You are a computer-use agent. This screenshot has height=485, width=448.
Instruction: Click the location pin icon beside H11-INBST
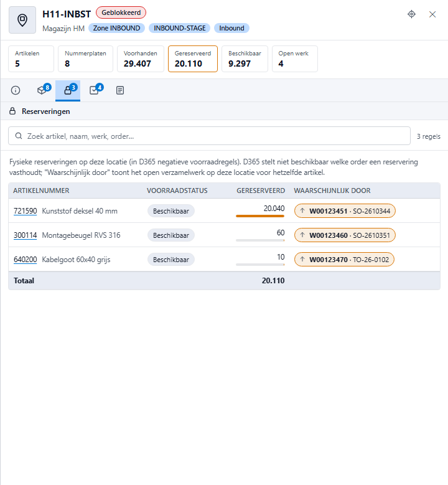[22, 20]
